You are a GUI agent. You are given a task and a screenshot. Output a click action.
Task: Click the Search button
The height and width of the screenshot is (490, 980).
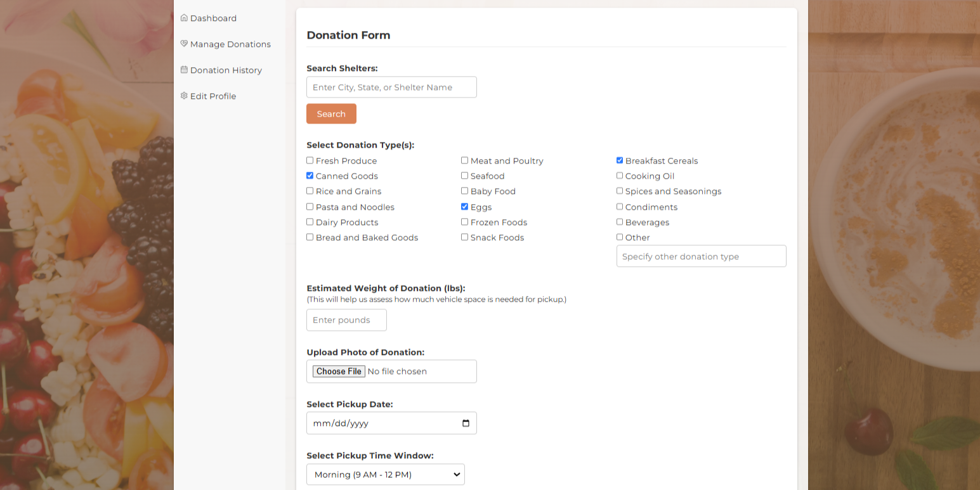[331, 113]
